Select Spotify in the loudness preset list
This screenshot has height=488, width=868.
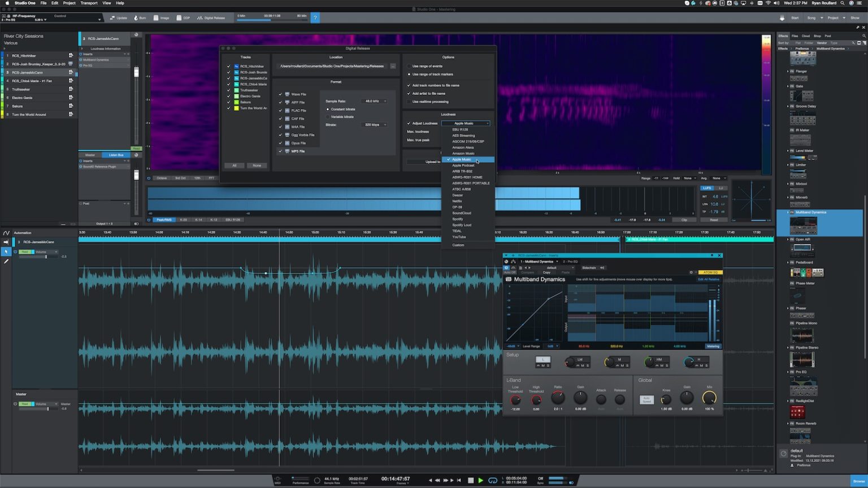458,219
